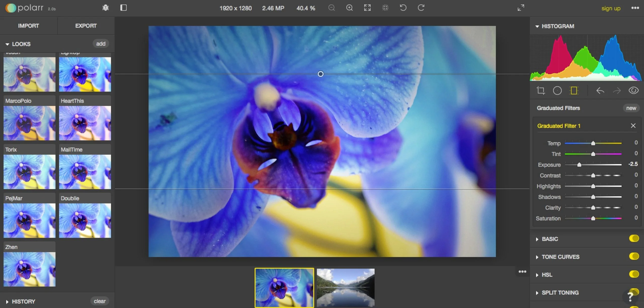The width and height of the screenshot is (644, 308).
Task: Click the Exposure slider track
Action: 593,165
